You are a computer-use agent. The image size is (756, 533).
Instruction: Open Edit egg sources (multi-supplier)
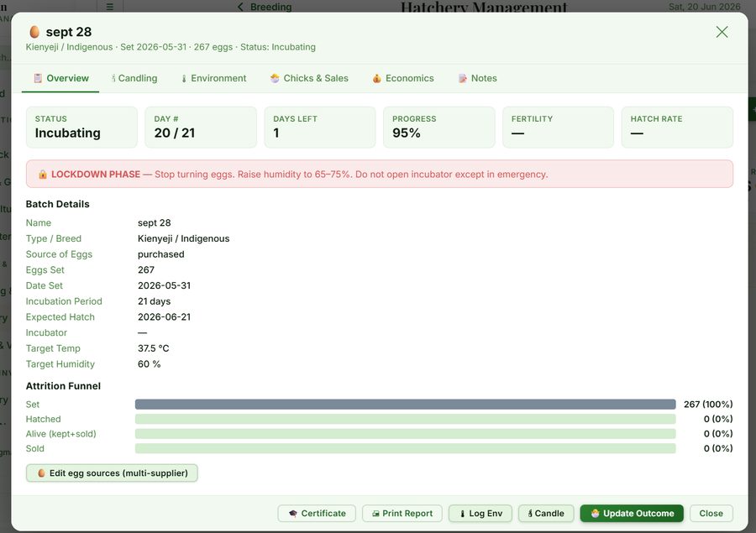point(112,473)
